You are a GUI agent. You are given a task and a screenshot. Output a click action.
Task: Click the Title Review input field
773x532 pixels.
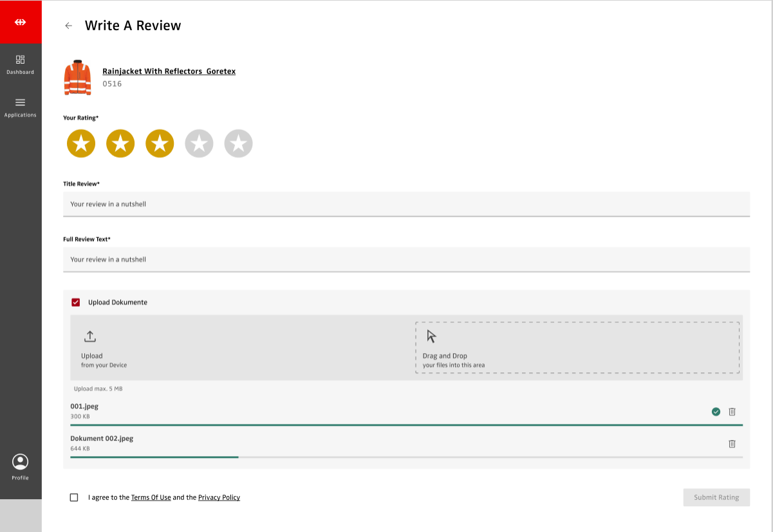(x=406, y=204)
